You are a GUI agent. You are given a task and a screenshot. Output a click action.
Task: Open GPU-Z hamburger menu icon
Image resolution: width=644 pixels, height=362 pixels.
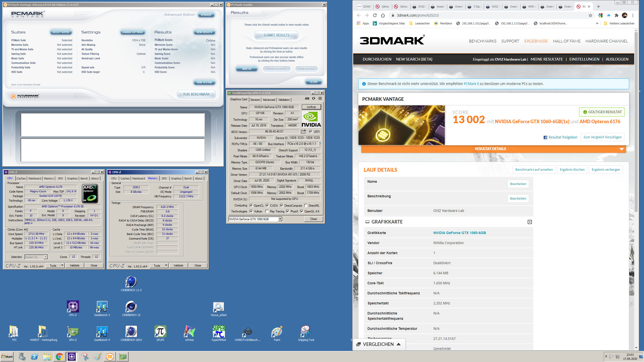[320, 99]
